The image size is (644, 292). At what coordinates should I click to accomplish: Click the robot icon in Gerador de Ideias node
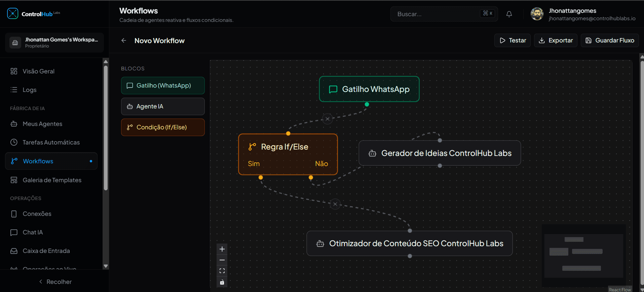click(x=372, y=153)
